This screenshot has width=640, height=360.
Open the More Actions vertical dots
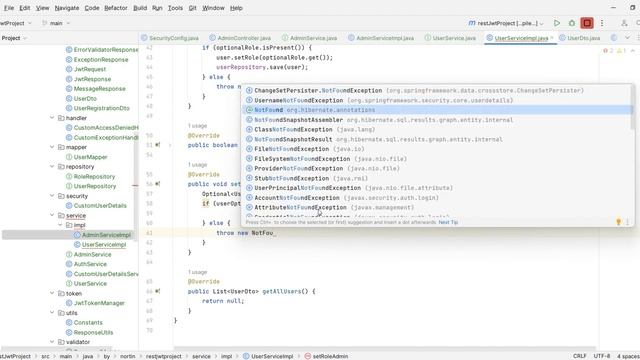[x=602, y=23]
